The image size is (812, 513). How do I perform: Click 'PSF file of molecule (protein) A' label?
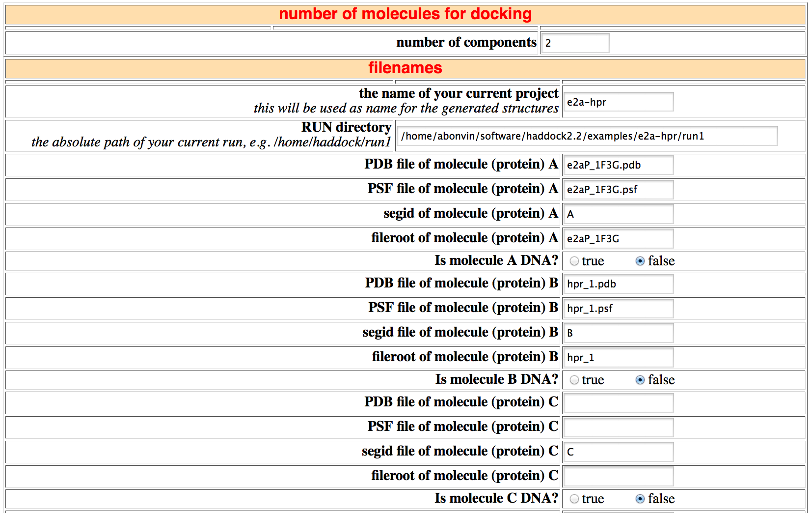[x=462, y=189]
